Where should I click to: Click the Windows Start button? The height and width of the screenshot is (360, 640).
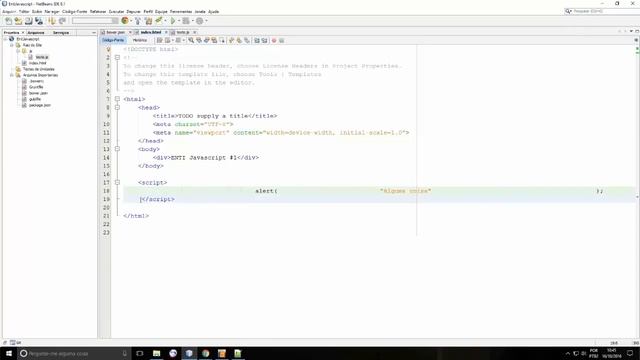pyautogui.click(x=9, y=353)
